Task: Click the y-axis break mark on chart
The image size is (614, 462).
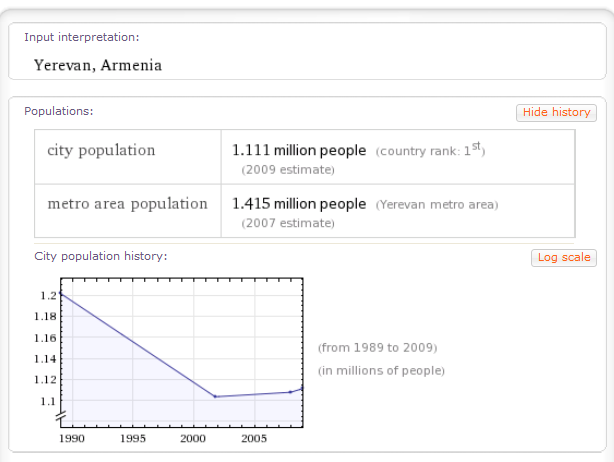Action: click(60, 414)
